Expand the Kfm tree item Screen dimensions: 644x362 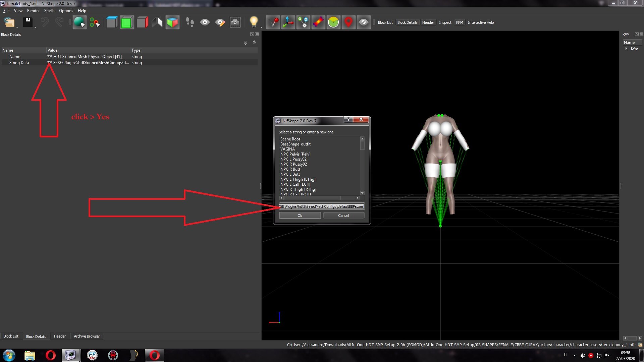626,49
